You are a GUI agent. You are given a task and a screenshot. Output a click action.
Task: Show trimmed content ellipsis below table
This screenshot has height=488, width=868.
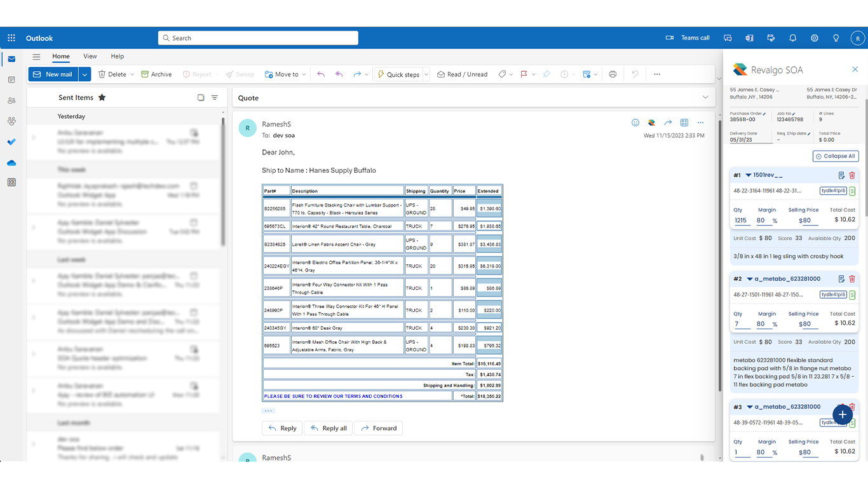268,410
